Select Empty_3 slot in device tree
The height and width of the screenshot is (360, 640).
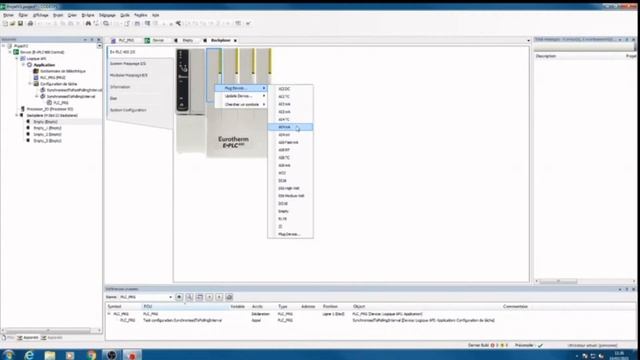coord(47,141)
